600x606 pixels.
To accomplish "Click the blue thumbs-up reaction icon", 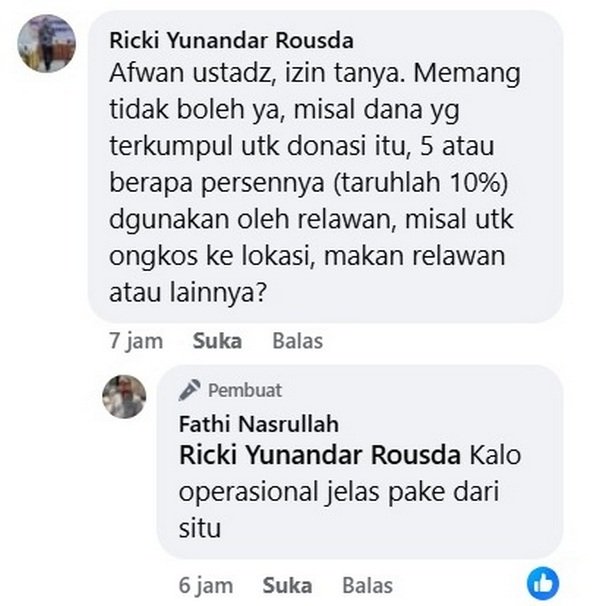I will (x=543, y=583).
